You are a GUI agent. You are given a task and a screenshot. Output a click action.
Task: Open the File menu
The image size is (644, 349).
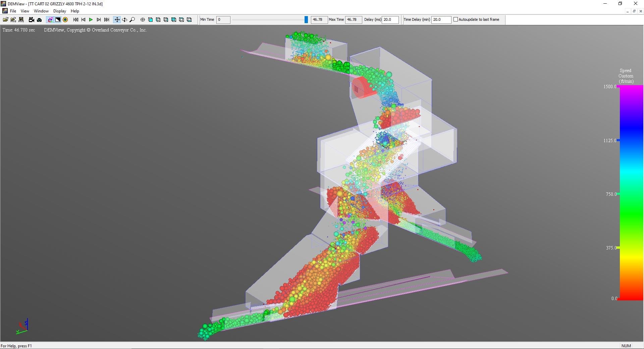coord(13,11)
